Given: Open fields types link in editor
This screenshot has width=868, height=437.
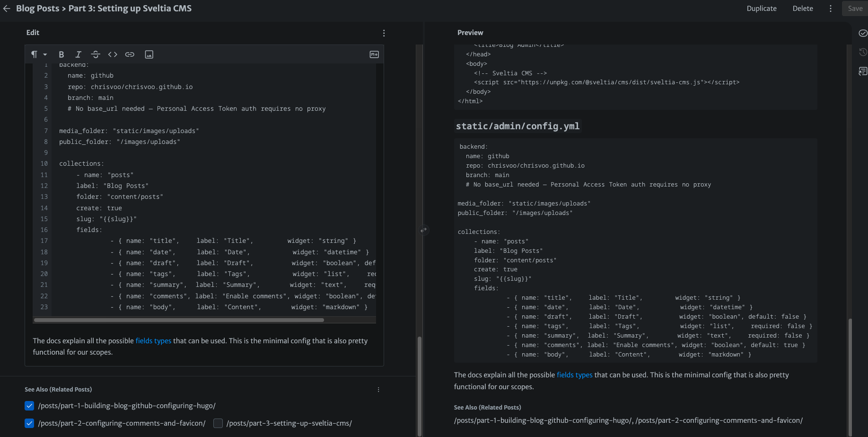Looking at the screenshot, I should [x=153, y=341].
